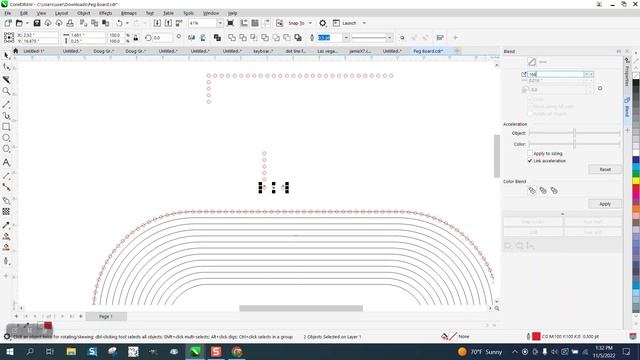Open Options with the gear icon

[322, 23]
